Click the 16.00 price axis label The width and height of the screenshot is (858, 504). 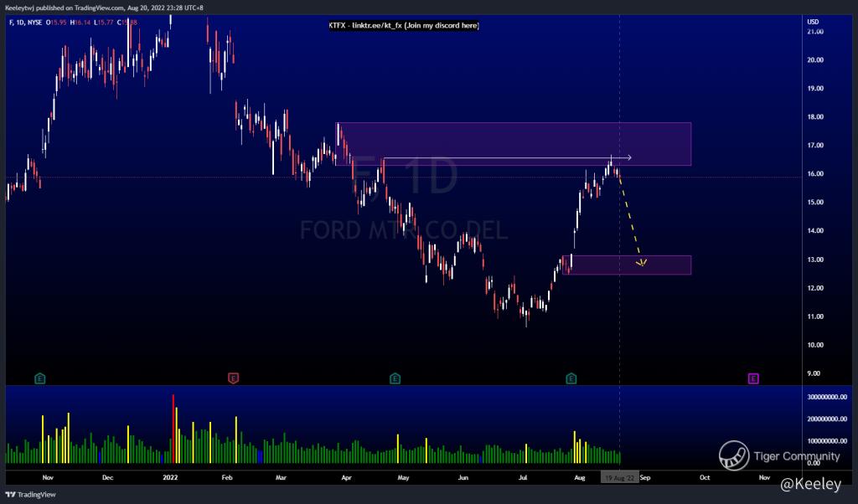coord(815,174)
